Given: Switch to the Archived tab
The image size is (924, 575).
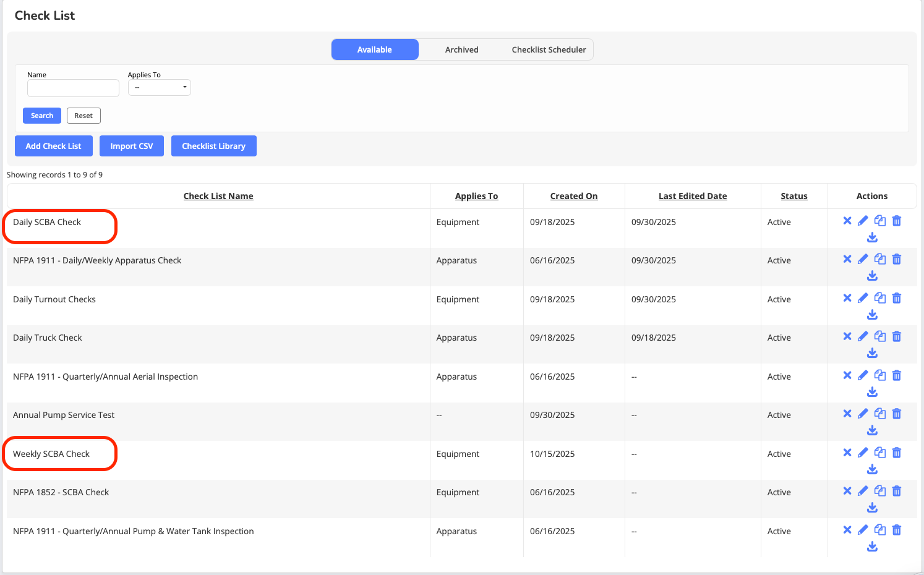Looking at the screenshot, I should 461,49.
